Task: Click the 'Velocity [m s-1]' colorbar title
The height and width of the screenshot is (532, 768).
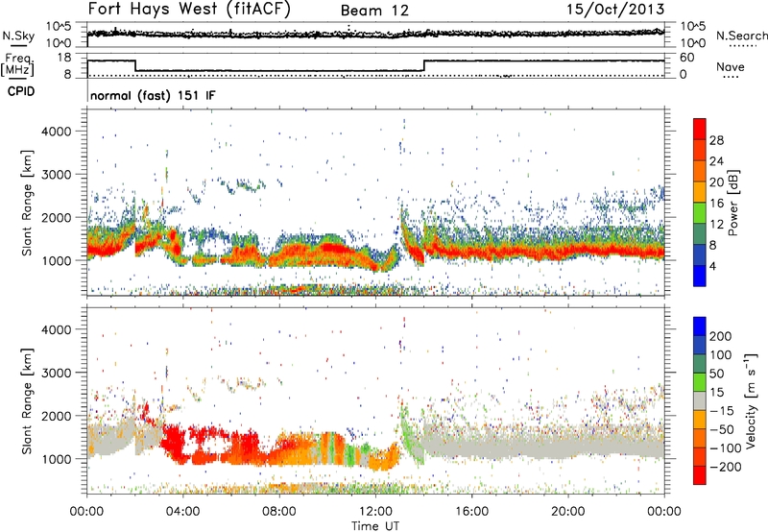Action: pos(751,400)
